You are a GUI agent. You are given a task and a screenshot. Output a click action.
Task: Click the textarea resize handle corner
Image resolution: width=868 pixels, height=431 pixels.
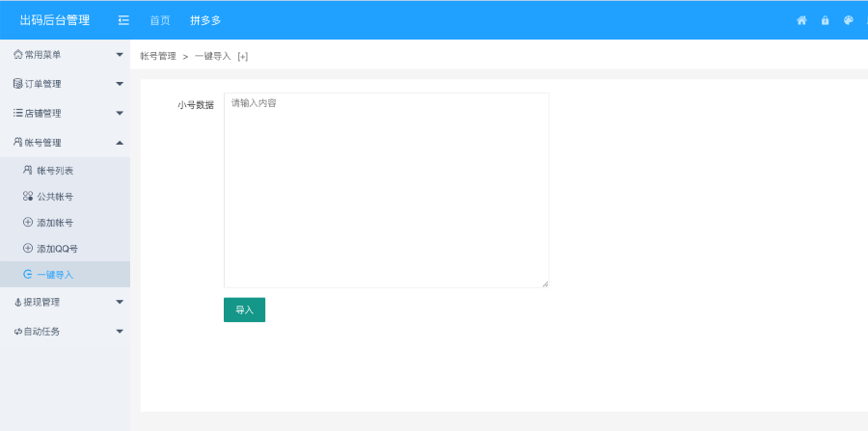[x=545, y=283]
